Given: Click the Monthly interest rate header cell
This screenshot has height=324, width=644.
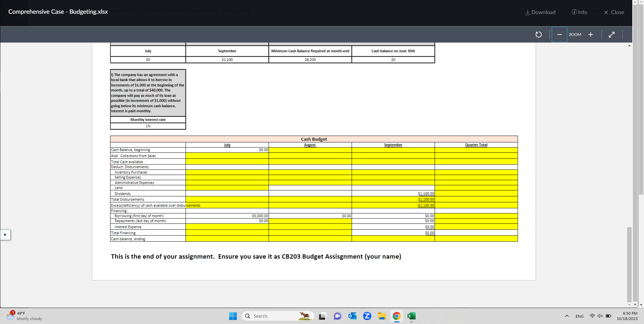Looking at the screenshot, I should coord(148,120).
